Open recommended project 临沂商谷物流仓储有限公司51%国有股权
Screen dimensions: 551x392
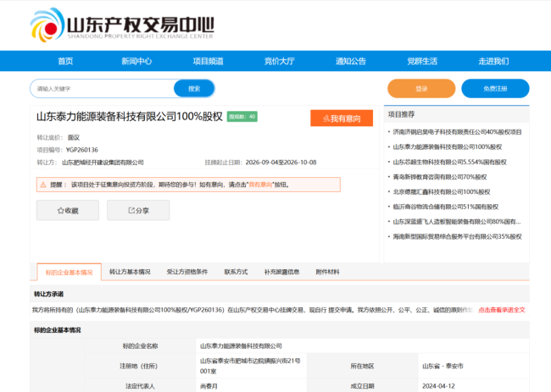[446, 207]
